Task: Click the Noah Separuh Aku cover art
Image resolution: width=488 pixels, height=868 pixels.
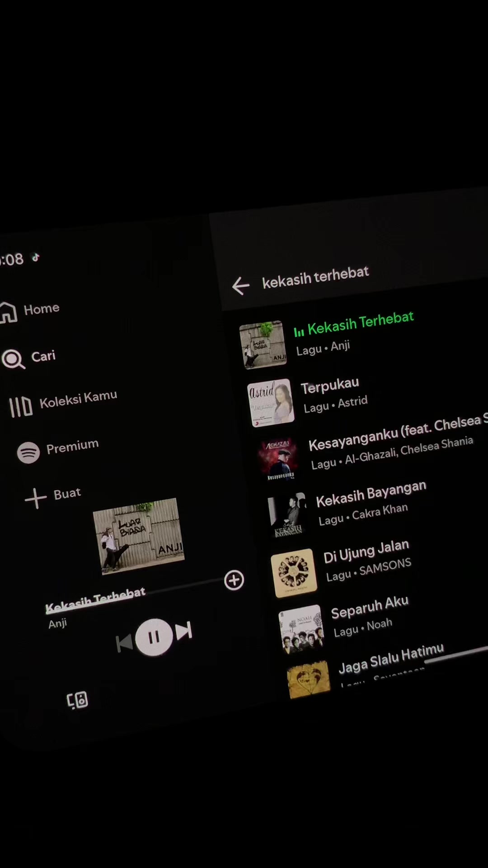Action: tap(301, 629)
